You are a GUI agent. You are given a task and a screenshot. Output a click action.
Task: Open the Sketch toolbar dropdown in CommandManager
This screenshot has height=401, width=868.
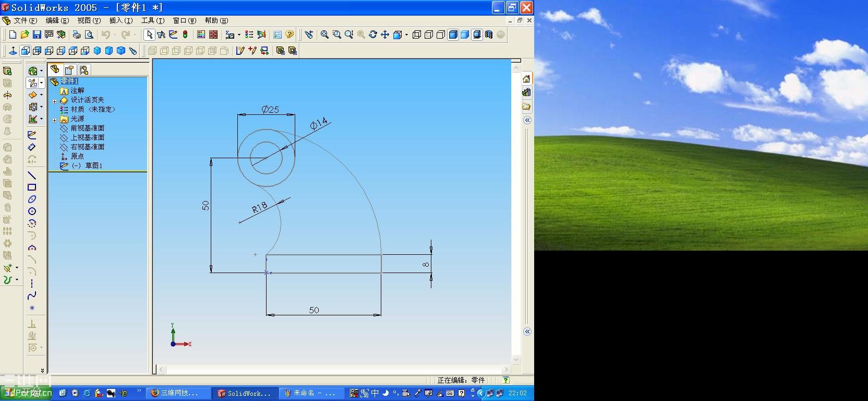[x=41, y=83]
